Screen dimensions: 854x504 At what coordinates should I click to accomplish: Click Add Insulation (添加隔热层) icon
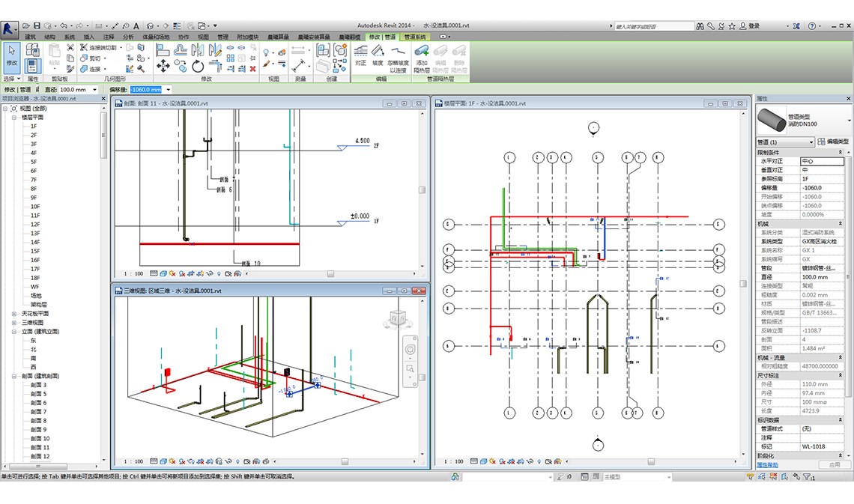[x=422, y=55]
